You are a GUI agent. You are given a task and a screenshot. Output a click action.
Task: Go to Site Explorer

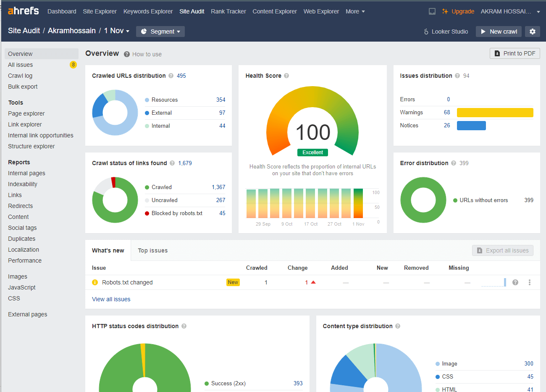[x=100, y=11]
